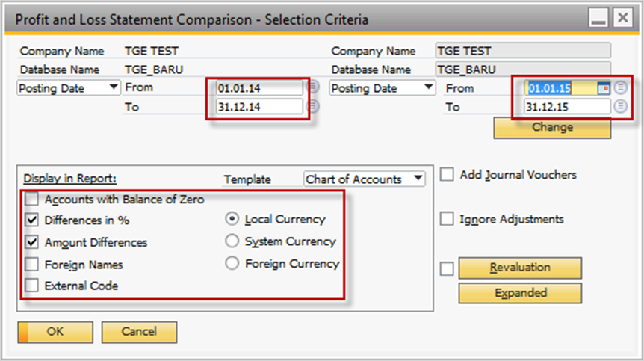Tick the checkbox beside Revaluation button
This screenshot has width=644, height=361.
pos(447,269)
